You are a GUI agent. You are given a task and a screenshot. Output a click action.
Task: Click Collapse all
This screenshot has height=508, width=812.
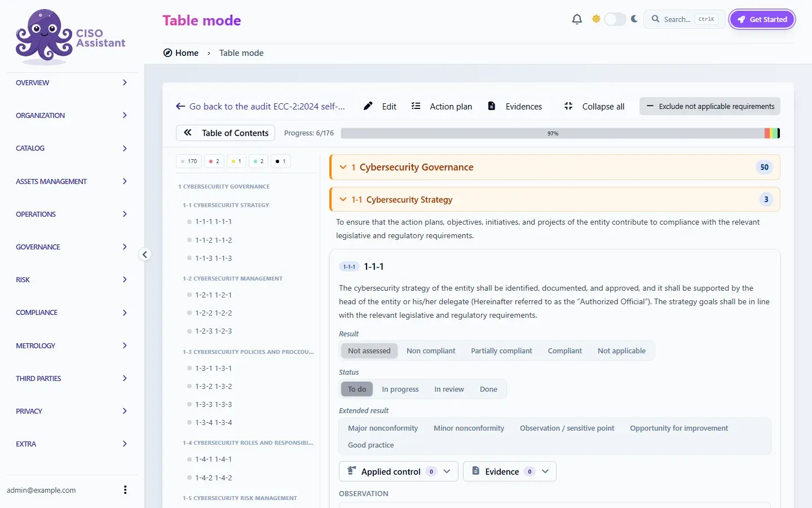click(594, 106)
